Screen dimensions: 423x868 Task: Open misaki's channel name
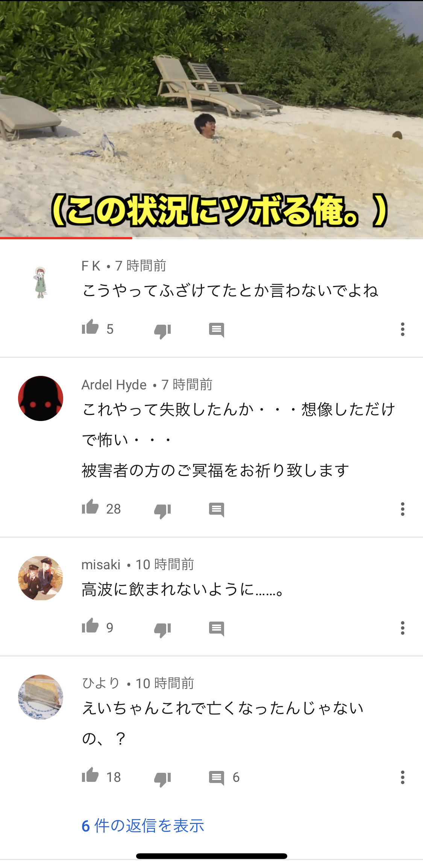coord(101,564)
